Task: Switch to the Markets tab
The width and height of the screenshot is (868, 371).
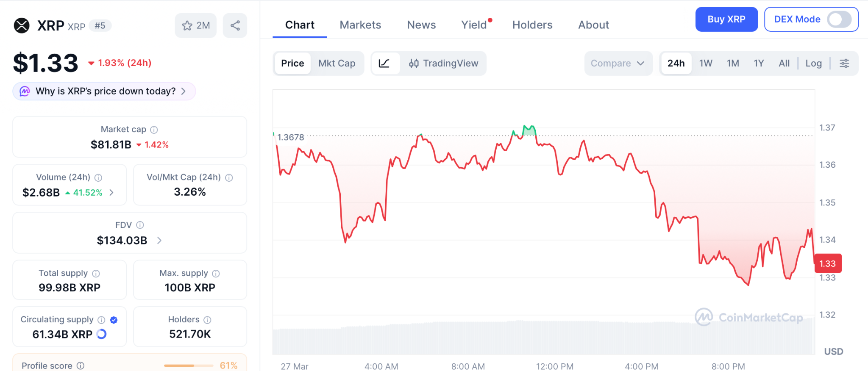Action: tap(360, 25)
